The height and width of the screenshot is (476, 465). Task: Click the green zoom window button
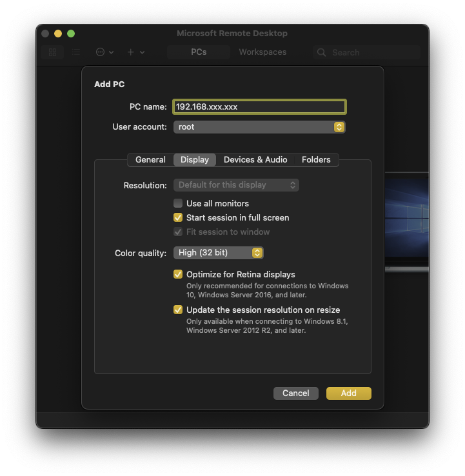71,34
